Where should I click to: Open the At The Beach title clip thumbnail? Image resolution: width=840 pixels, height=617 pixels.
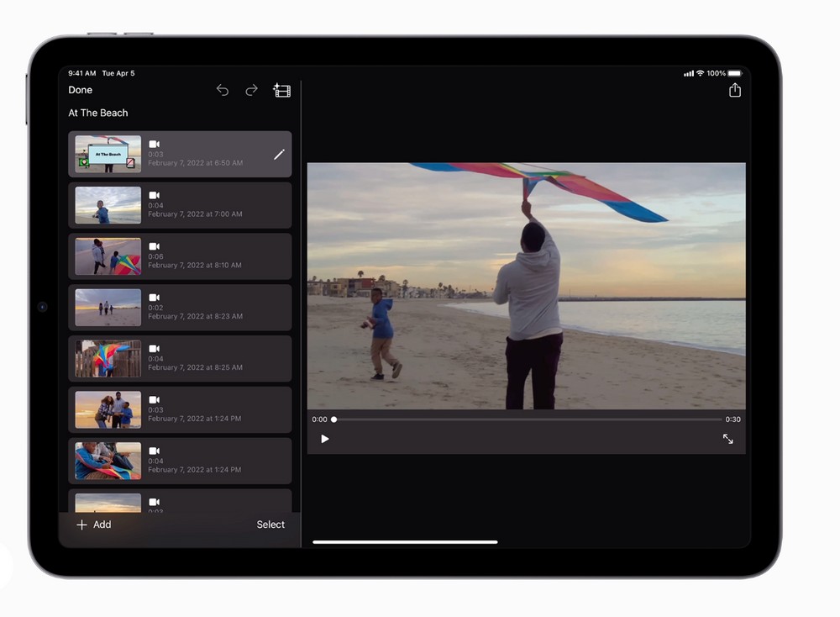pyautogui.click(x=108, y=155)
